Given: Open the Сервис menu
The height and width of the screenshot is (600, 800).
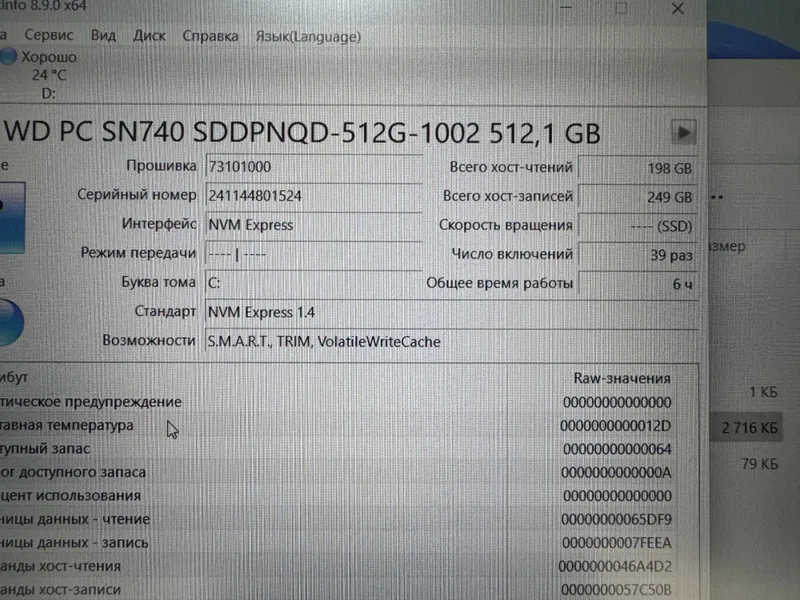Looking at the screenshot, I should coord(49,36).
